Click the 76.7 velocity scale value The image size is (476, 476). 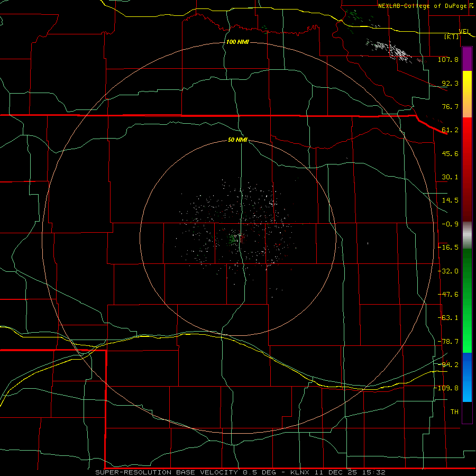[x=450, y=106]
